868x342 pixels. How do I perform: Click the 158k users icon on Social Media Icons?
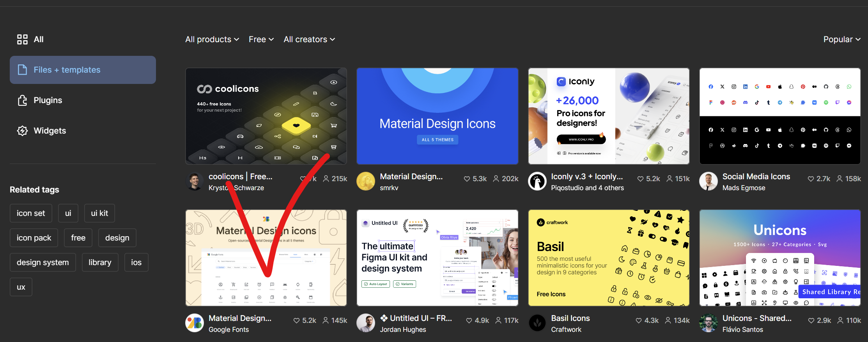coord(840,179)
